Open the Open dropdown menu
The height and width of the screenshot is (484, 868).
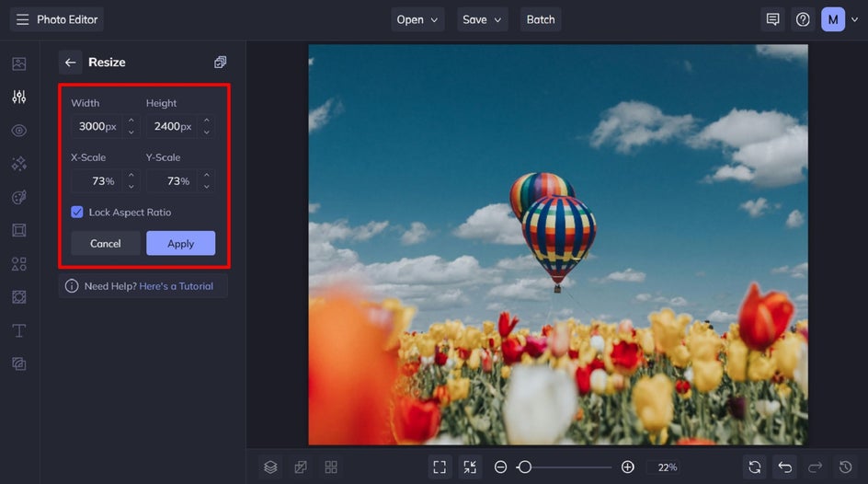[x=417, y=19]
